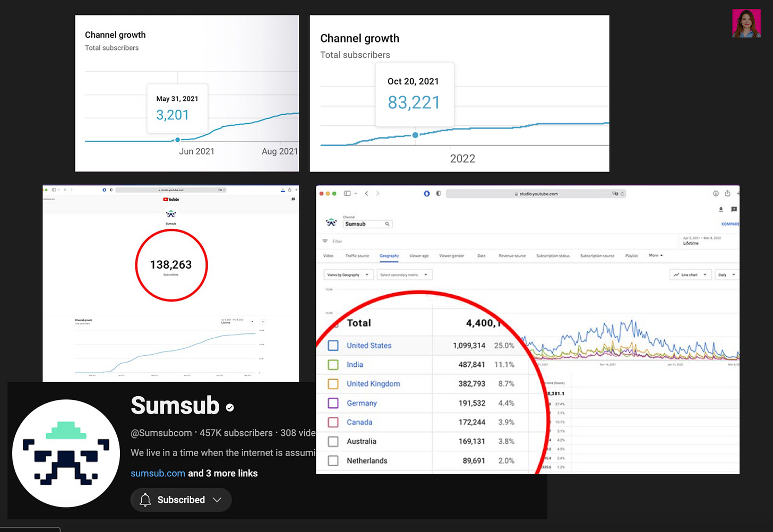The width and height of the screenshot is (773, 532).
Task: Select the India checkbox
Action: tap(333, 365)
